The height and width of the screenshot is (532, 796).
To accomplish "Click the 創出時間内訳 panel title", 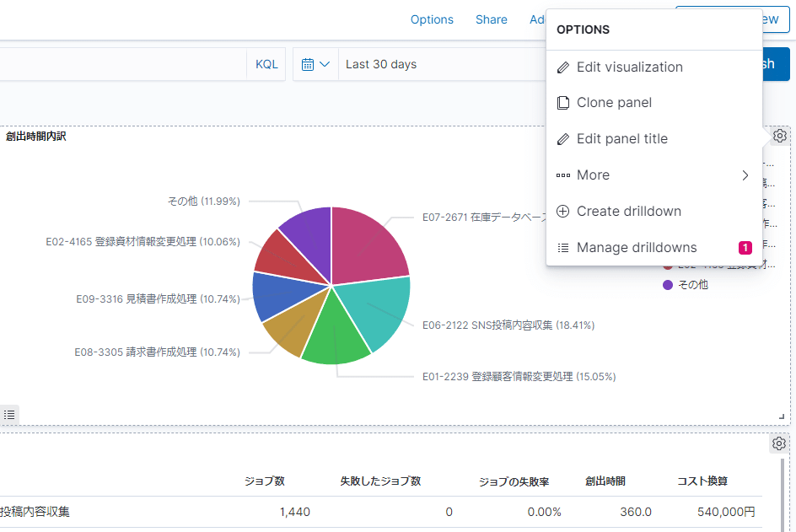I will tap(36, 136).
